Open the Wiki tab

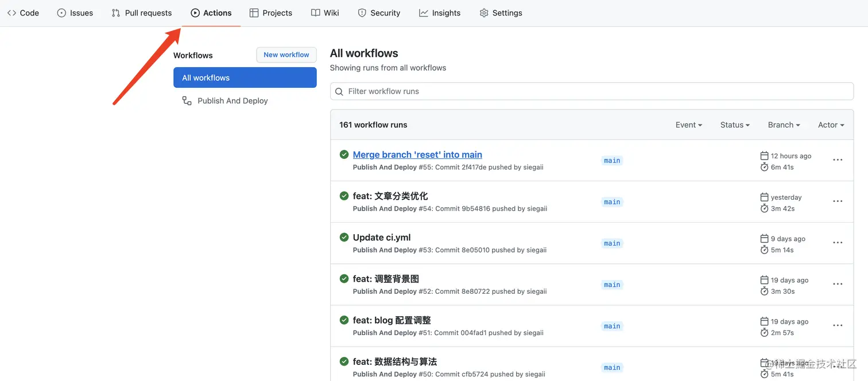(x=325, y=13)
